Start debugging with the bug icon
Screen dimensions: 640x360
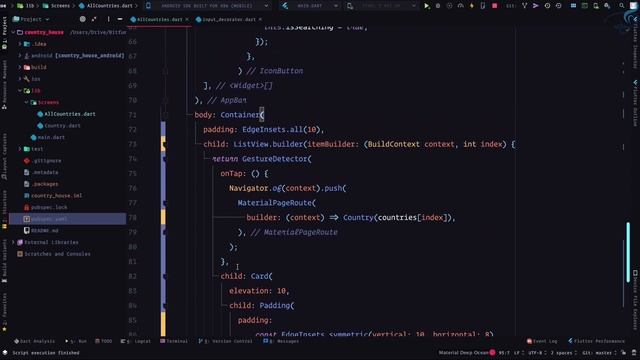(x=438, y=6)
